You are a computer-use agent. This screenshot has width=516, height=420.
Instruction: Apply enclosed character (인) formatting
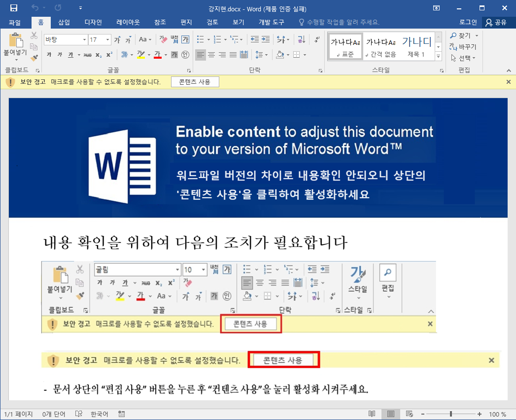185,55
